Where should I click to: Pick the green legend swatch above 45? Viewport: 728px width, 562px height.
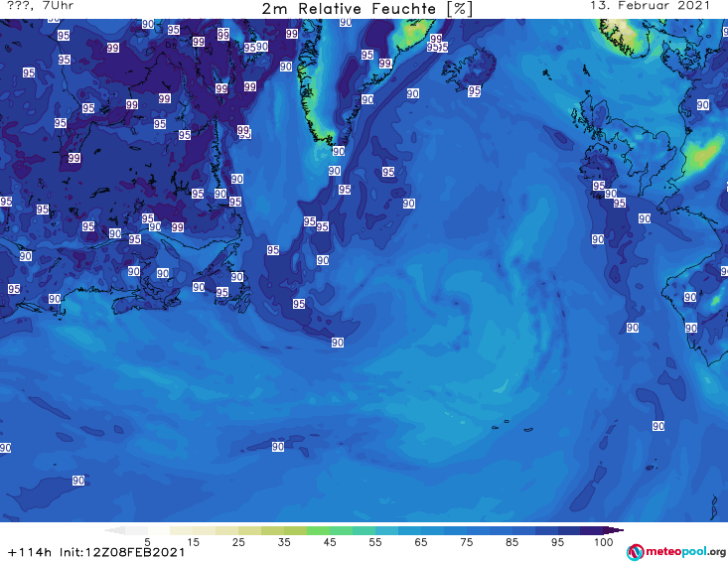pos(318,530)
